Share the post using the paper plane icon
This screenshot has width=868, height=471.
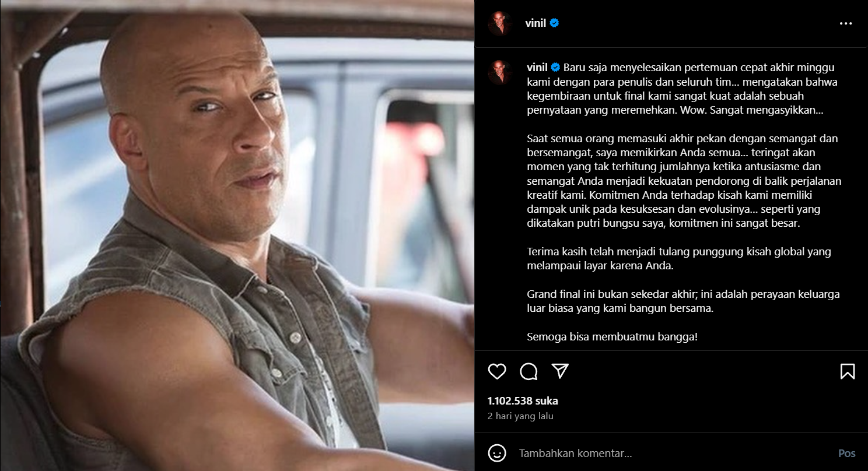pyautogui.click(x=560, y=371)
